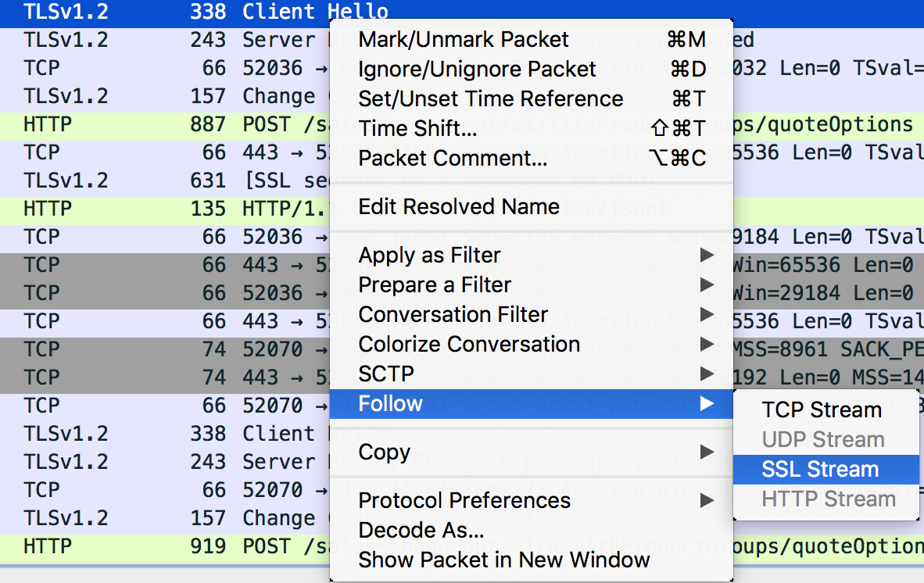Open the SCTP submenu

point(382,374)
